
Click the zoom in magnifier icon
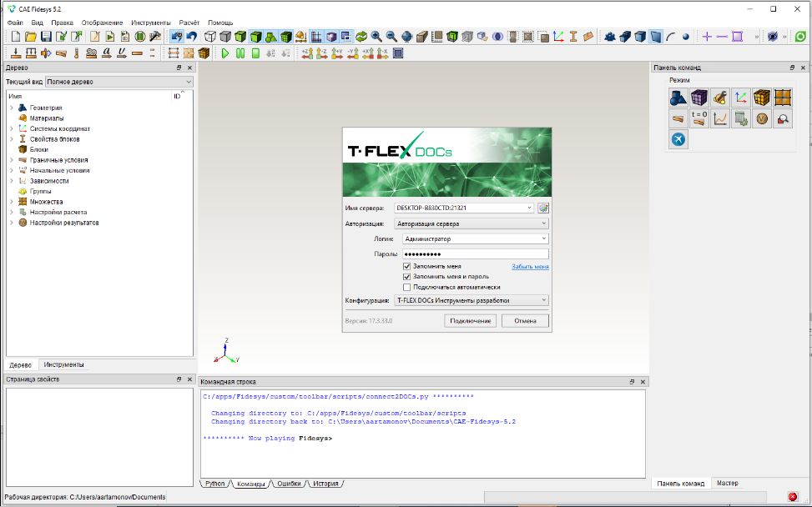pos(376,37)
